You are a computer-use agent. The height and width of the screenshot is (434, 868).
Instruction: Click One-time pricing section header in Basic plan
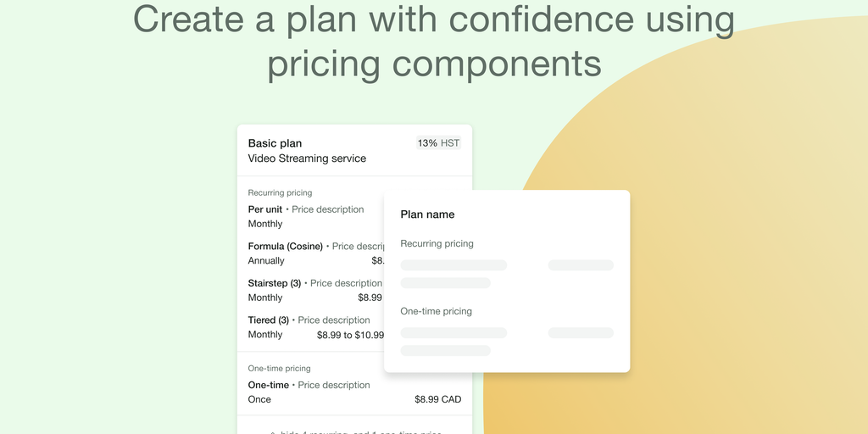[x=279, y=369]
